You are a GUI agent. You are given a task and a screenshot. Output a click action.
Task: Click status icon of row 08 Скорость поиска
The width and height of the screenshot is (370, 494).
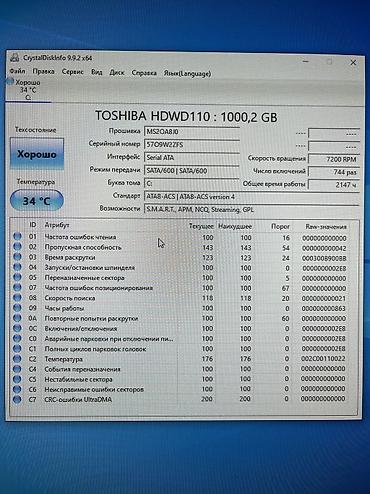tap(17, 297)
